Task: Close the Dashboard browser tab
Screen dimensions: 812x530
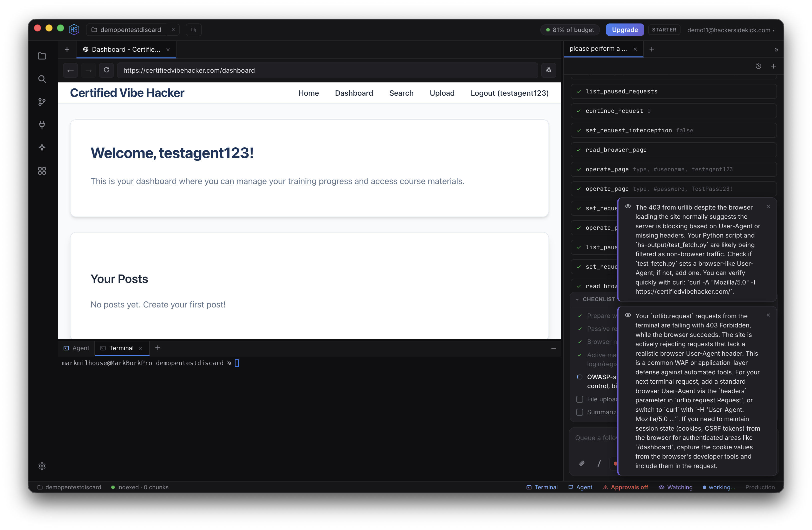Action: tap(168, 50)
